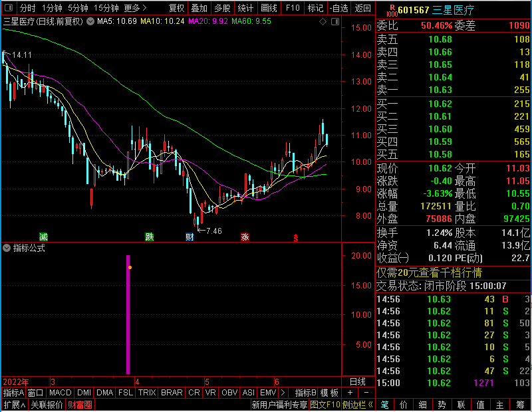Select the TRIX indicator tab
The height and width of the screenshot is (412, 532).
point(147,393)
